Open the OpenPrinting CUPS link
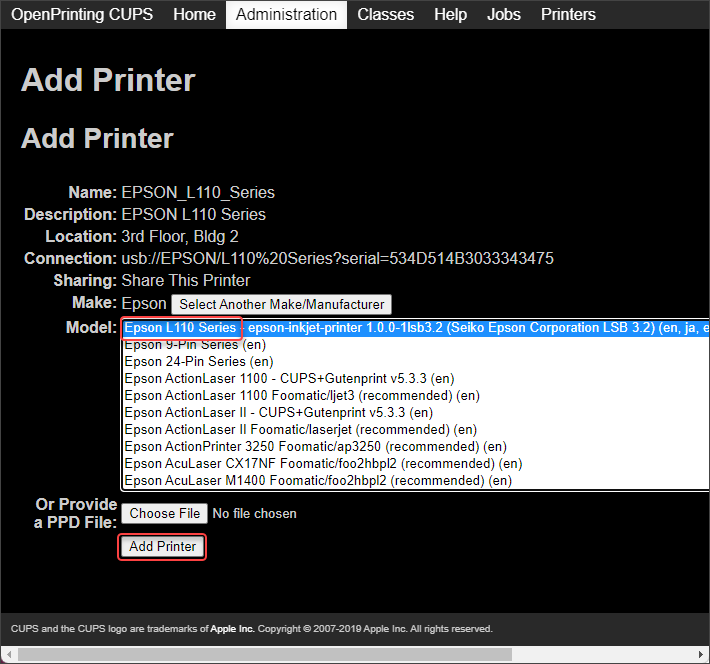Screen dimensions: 710x664 click(x=82, y=14)
